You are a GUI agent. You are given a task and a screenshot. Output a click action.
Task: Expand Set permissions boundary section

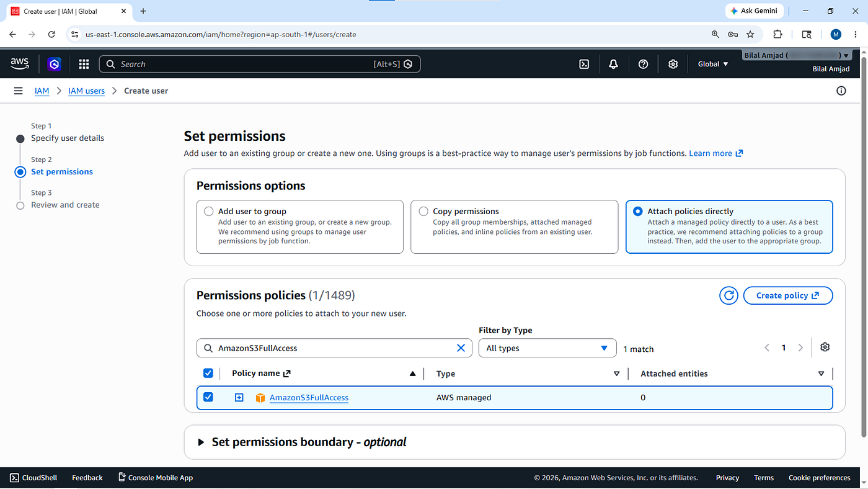click(201, 442)
